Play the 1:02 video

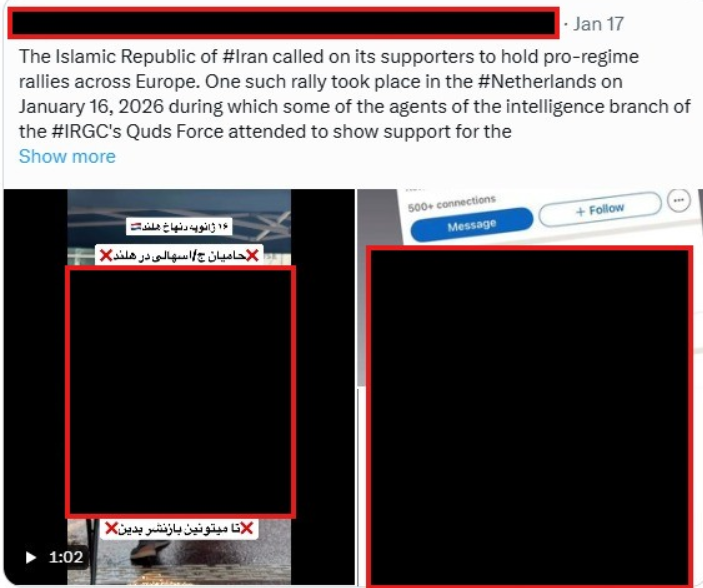(x=30, y=558)
